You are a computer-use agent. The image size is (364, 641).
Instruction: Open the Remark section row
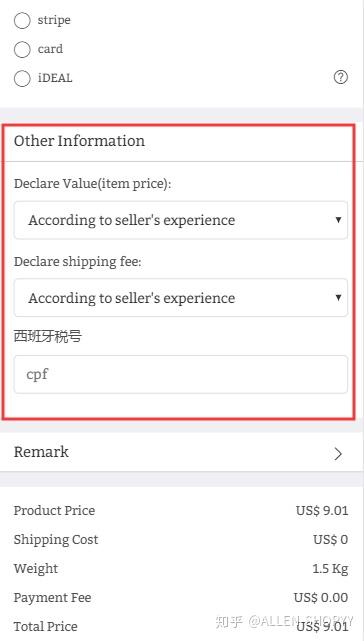[x=182, y=452]
